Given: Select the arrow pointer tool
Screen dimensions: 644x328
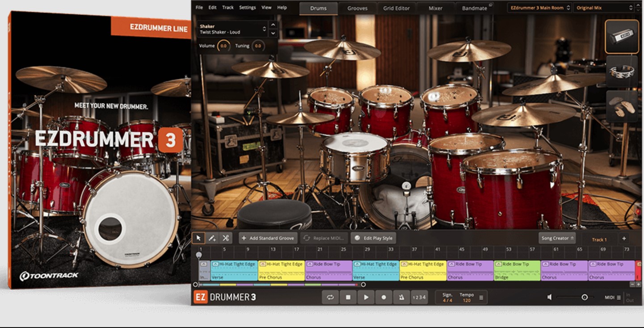Looking at the screenshot, I should (198, 238).
